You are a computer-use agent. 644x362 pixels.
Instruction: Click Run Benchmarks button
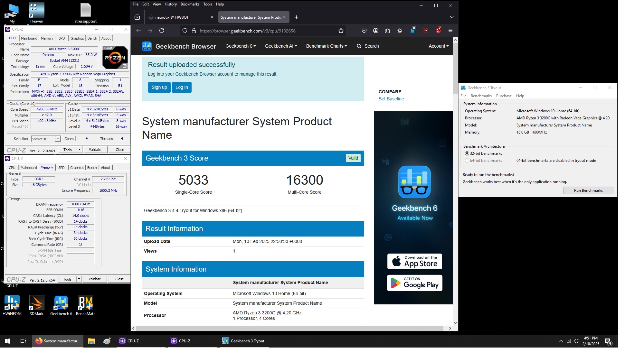coord(588,190)
